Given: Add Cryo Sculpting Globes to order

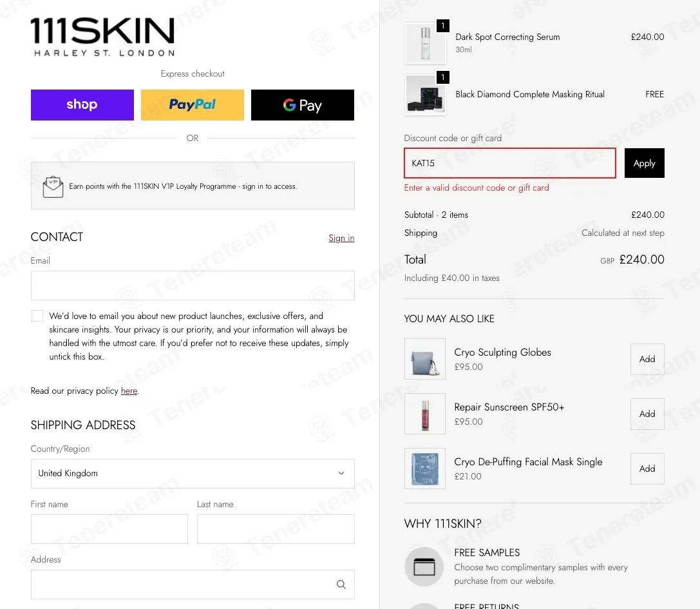Looking at the screenshot, I should coord(647,359).
